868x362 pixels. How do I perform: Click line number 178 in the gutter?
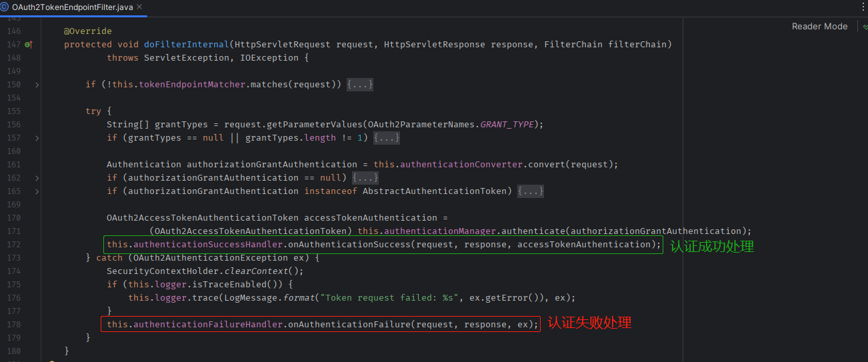pos(13,325)
